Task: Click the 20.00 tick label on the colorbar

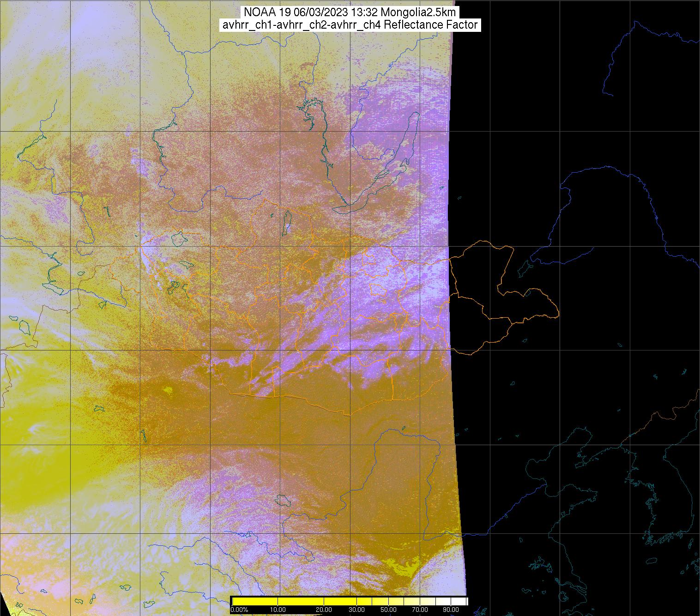Action: [324, 610]
